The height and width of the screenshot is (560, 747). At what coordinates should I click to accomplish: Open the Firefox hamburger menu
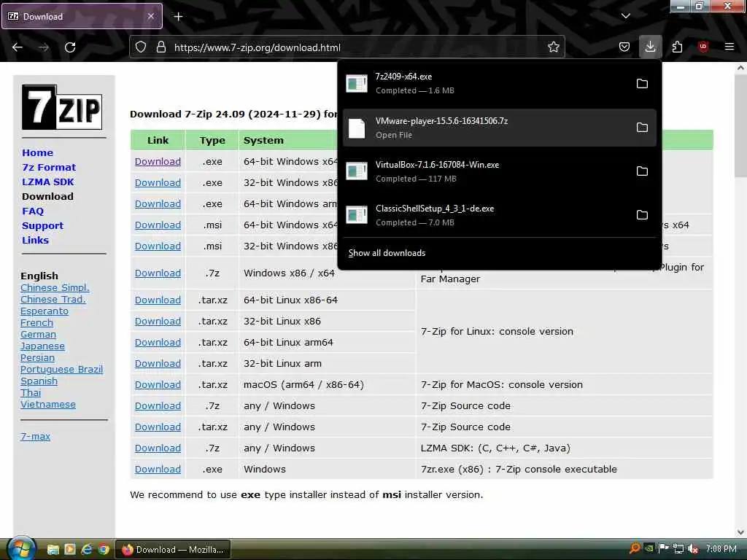click(x=729, y=47)
